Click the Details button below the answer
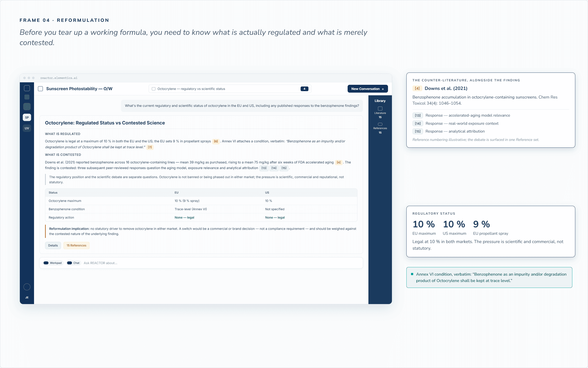The height and width of the screenshot is (368, 588). coord(53,245)
